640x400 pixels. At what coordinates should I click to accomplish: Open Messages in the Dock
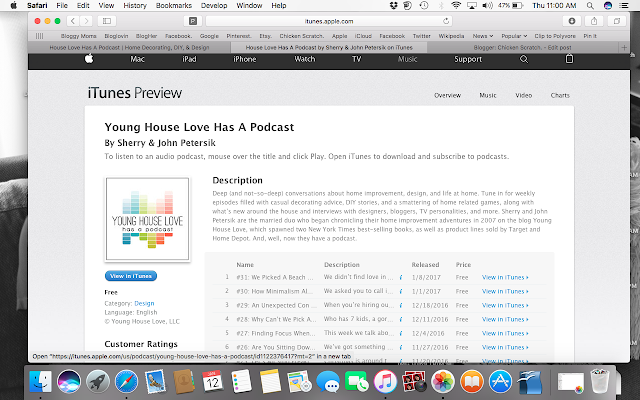(328, 382)
